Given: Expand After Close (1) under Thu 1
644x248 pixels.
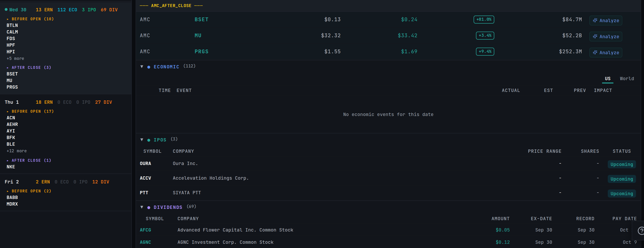Looking at the screenshot, I should point(29,160).
